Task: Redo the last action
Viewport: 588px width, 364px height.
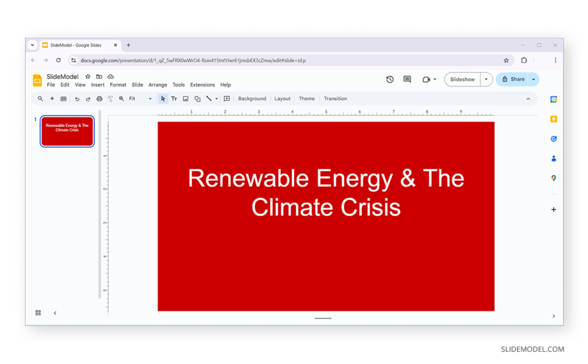Action: [88, 99]
